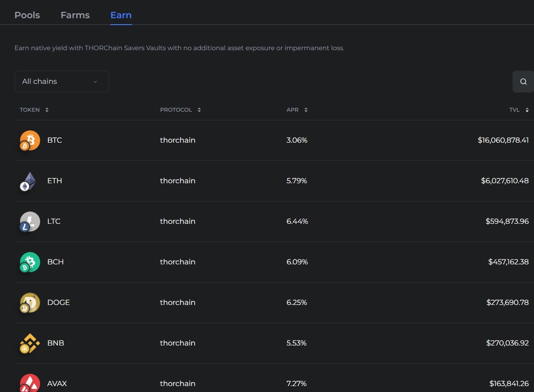This screenshot has width=534, height=392.
Task: Click the ETH token icon
Action: 30,181
